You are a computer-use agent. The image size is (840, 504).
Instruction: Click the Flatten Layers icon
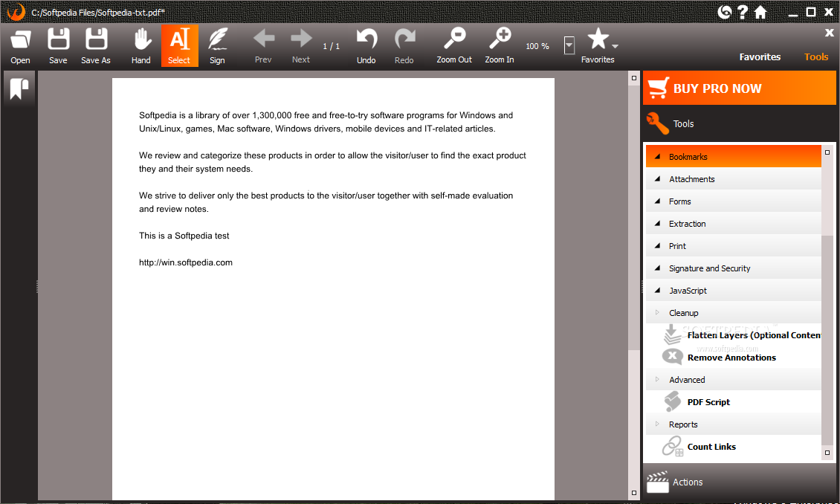click(x=672, y=335)
